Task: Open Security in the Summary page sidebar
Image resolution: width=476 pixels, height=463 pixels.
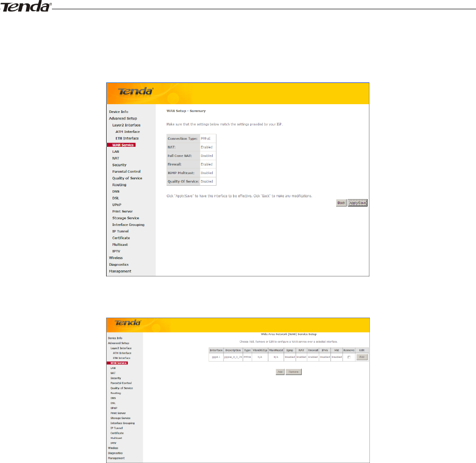Action: (x=119, y=165)
